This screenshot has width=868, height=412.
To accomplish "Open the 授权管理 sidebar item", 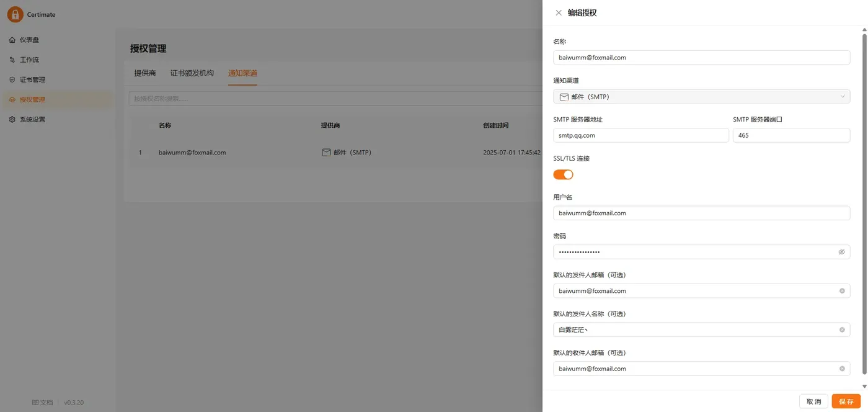I will coord(58,99).
